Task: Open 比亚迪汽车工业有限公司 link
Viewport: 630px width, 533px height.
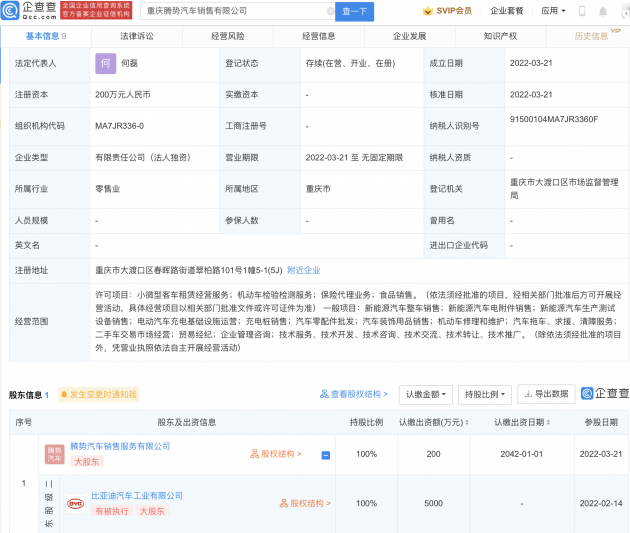Action: [x=137, y=496]
